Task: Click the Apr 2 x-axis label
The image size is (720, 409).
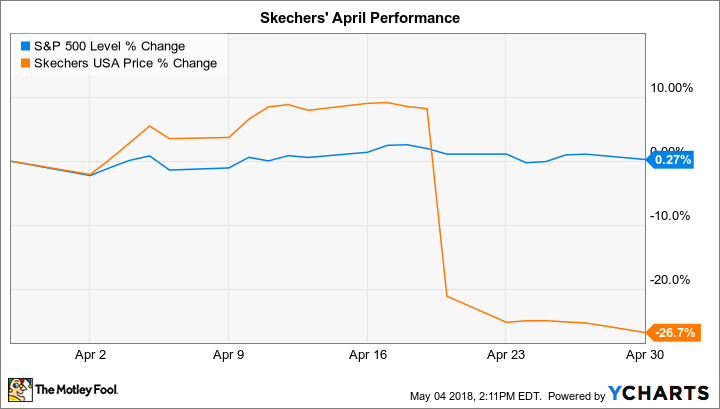Action: [x=90, y=354]
